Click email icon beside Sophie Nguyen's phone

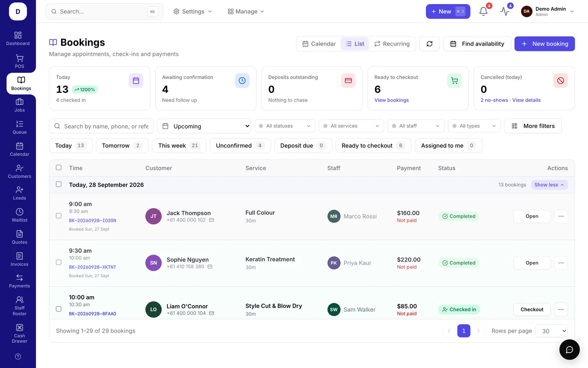pyautogui.click(x=210, y=266)
